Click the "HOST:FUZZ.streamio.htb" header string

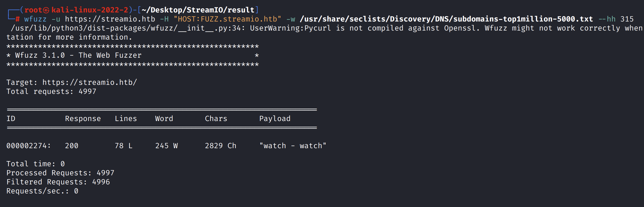(x=227, y=19)
